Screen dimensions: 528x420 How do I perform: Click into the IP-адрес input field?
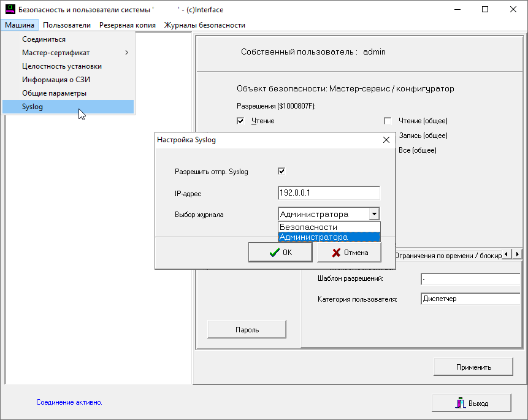(x=328, y=193)
